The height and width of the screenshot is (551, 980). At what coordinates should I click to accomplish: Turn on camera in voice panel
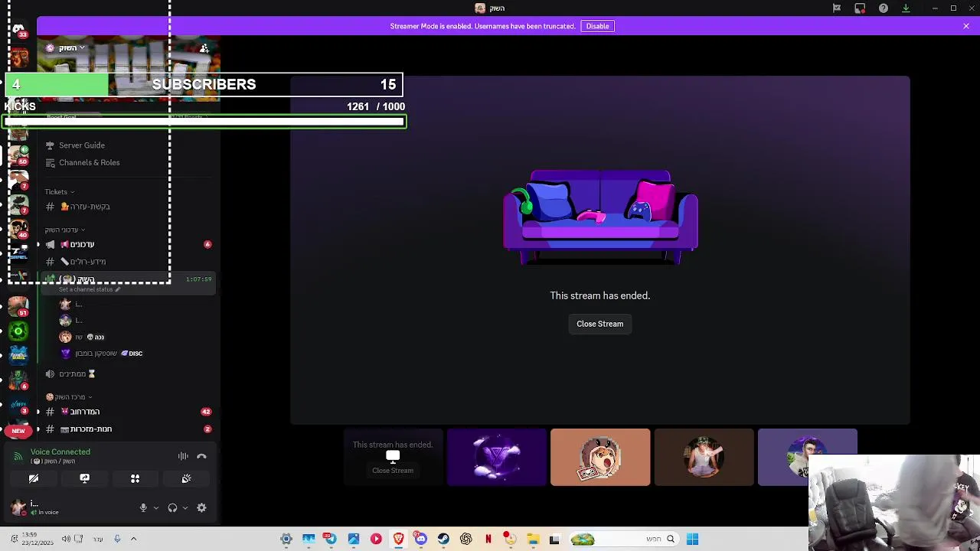click(x=34, y=478)
